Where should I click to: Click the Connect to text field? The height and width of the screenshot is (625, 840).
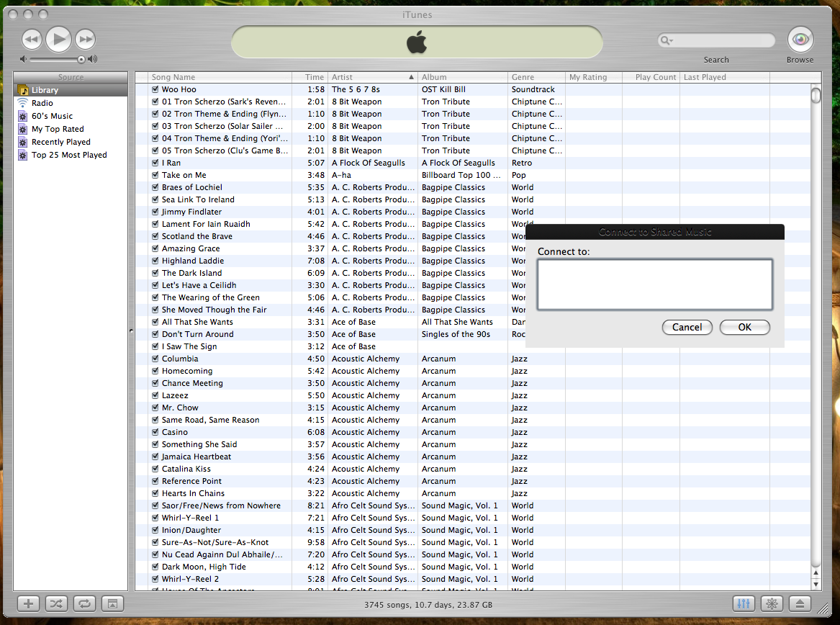[x=654, y=284]
